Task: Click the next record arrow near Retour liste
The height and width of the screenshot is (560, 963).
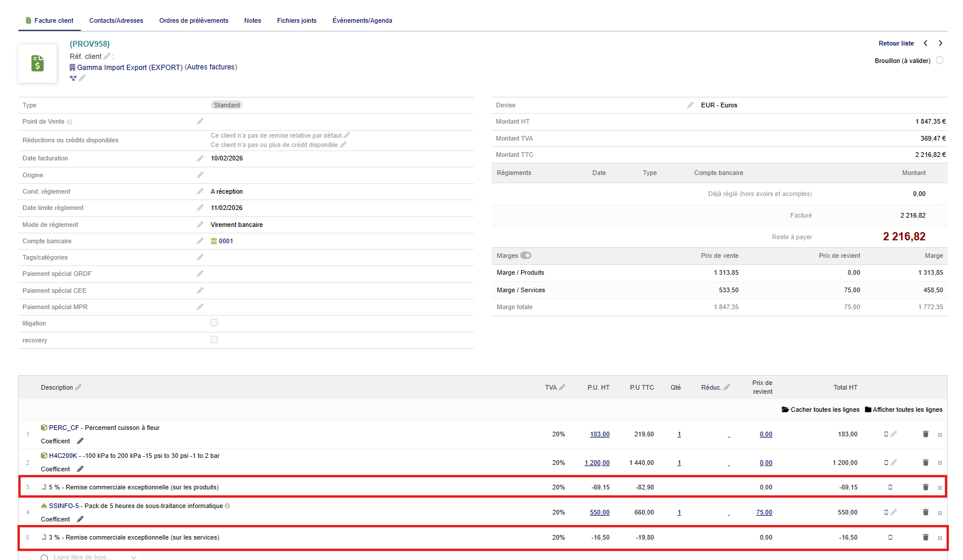Action: coord(940,43)
